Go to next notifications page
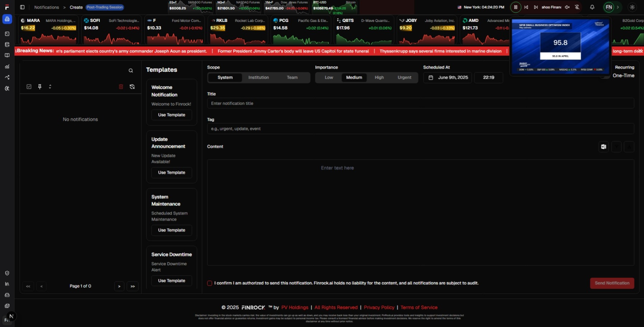 coord(119,286)
